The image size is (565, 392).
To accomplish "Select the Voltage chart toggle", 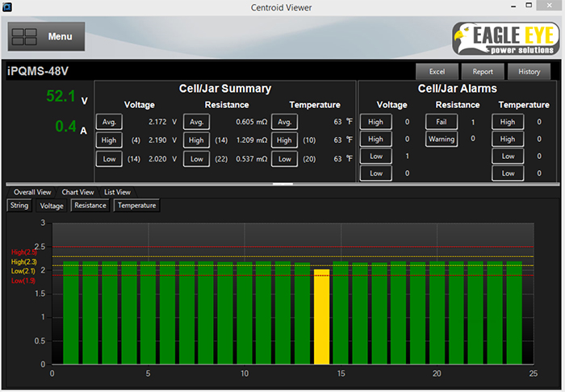I will (52, 206).
